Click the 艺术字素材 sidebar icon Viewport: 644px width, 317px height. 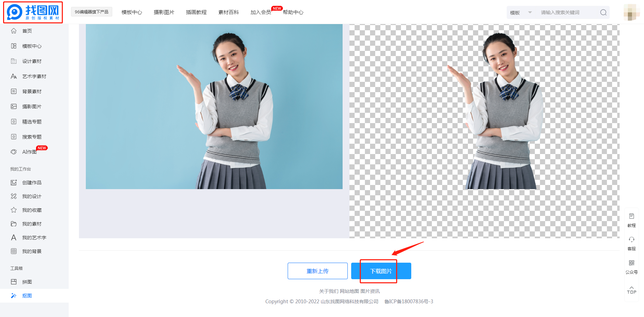[x=14, y=76]
